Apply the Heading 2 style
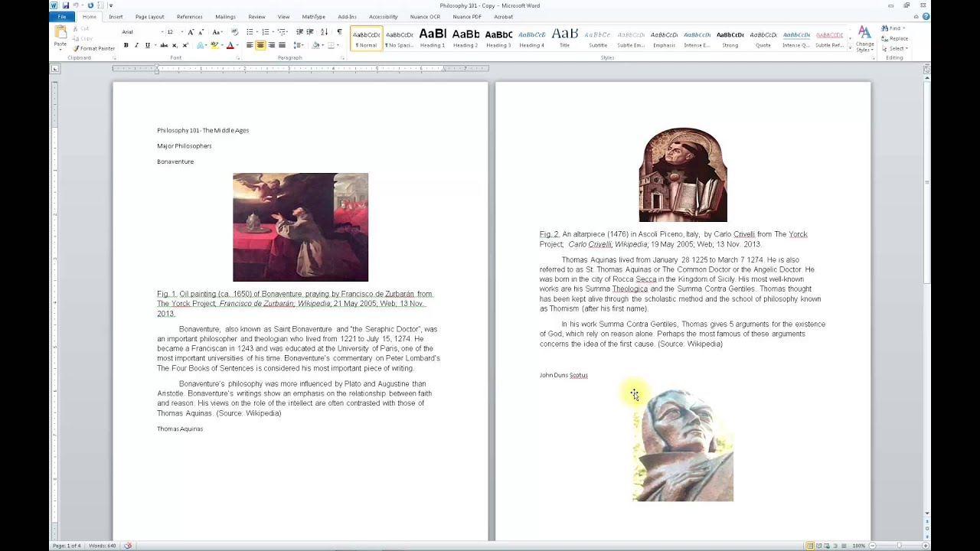Screen dimensions: 980x551 (x=465, y=38)
